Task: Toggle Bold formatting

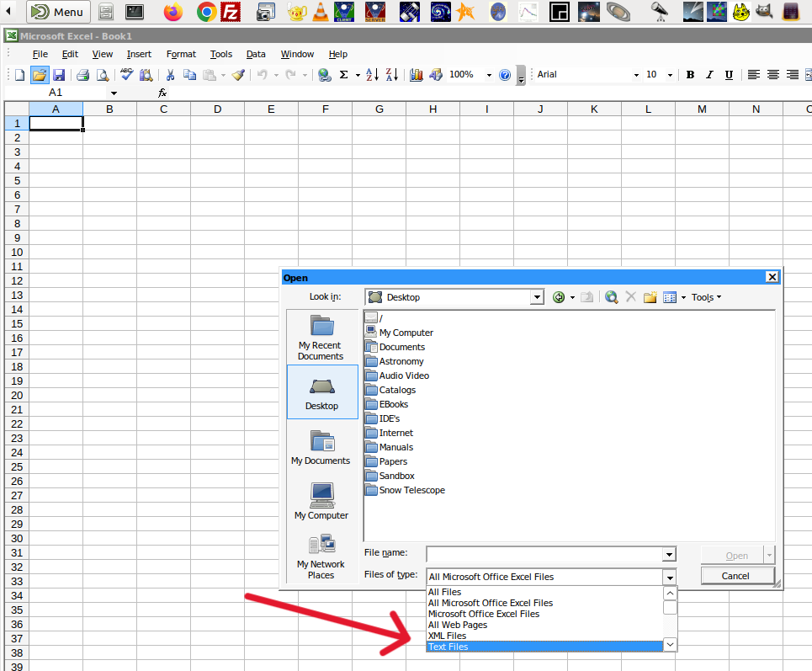Action: click(x=690, y=75)
